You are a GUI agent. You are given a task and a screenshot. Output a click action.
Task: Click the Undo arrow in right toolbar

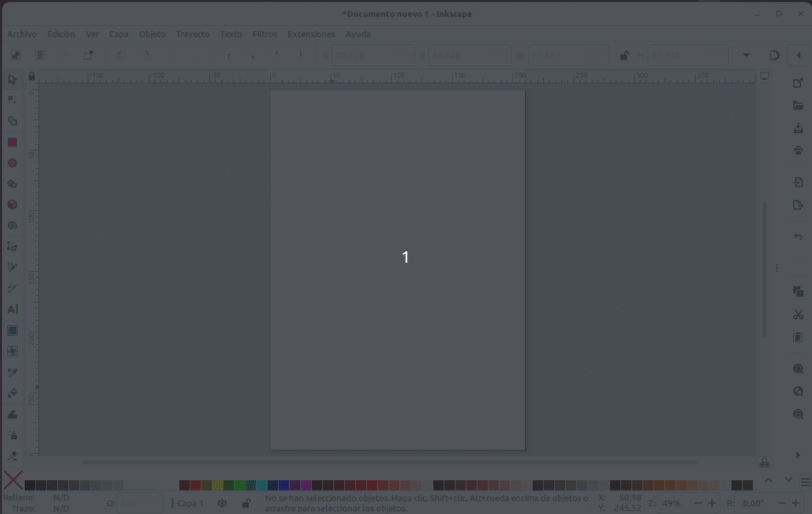pos(798,237)
